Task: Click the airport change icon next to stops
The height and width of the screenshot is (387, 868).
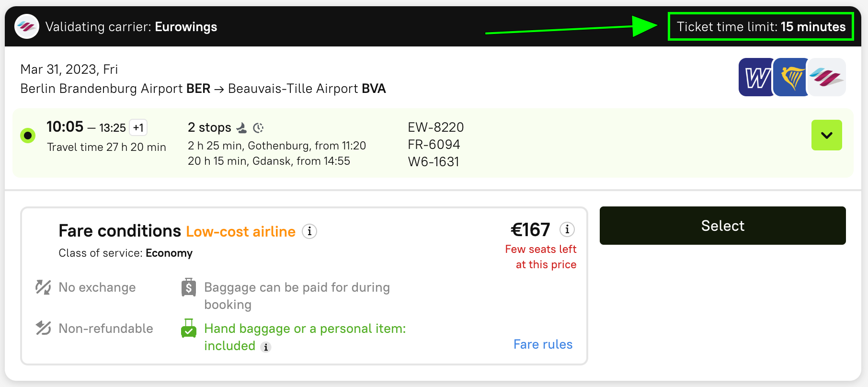Action: click(242, 128)
